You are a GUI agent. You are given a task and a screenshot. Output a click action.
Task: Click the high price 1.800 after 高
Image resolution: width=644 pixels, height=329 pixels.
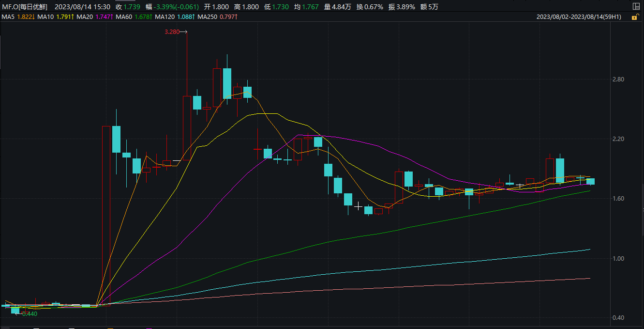(x=251, y=7)
